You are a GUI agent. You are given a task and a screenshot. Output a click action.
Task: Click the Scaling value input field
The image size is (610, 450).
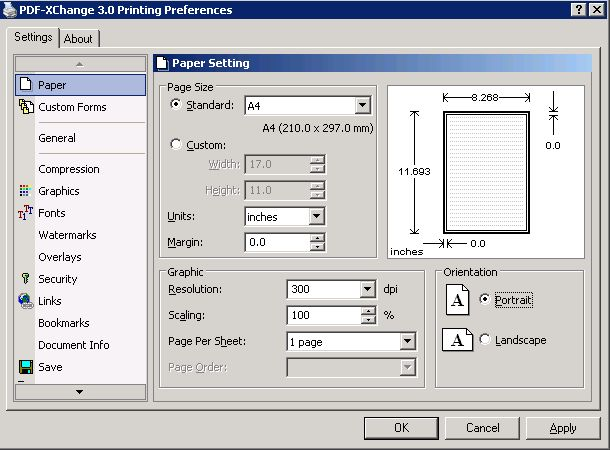tap(324, 315)
